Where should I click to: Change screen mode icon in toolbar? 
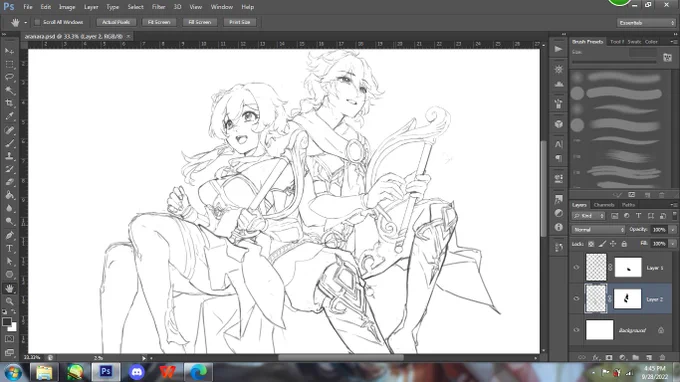(9, 353)
